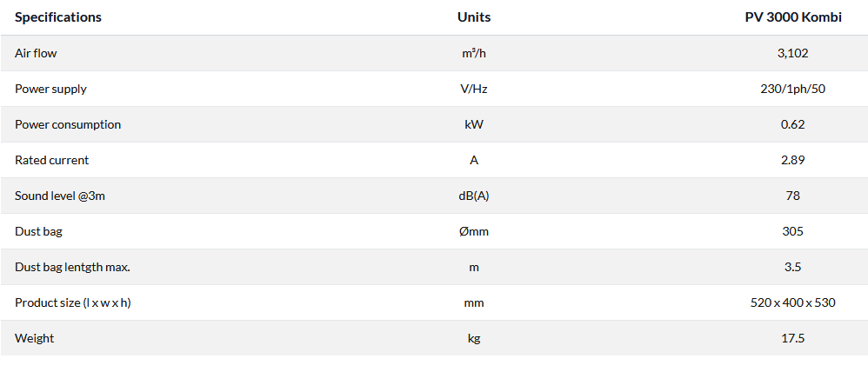Click the PV 3000 Kombi header
This screenshot has height=392, width=868.
pos(792,17)
